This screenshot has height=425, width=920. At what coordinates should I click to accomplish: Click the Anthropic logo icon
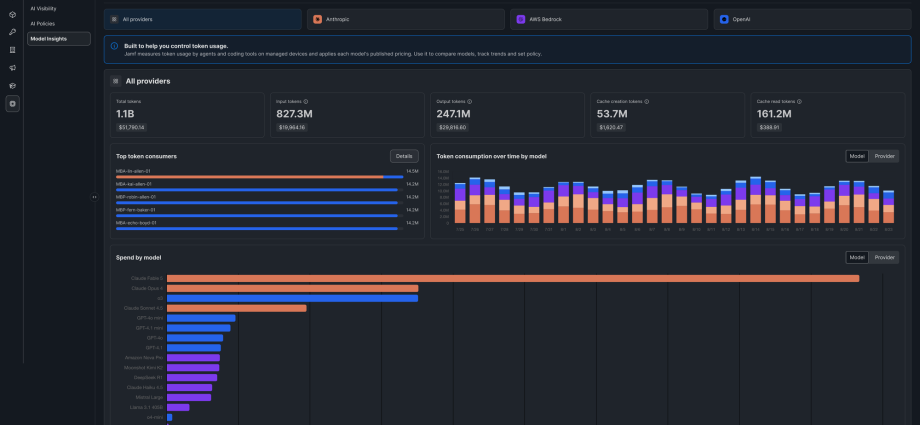coord(317,19)
